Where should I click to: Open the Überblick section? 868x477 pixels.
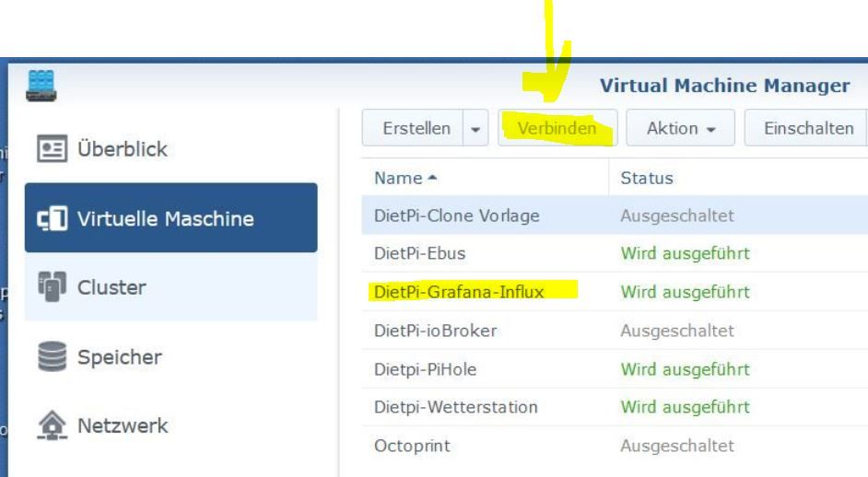tap(171, 148)
